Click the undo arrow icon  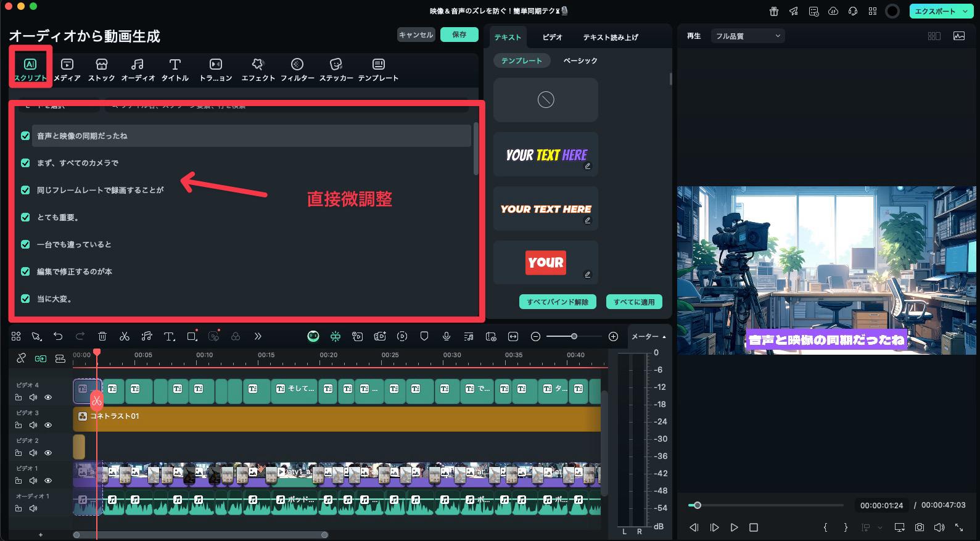[x=58, y=336]
